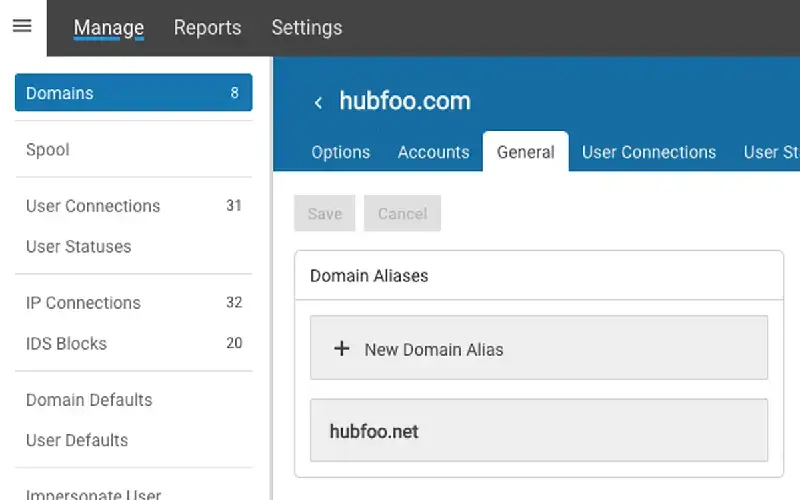Open the hubfoo.net alias entry
The image size is (800, 500).
point(539,431)
